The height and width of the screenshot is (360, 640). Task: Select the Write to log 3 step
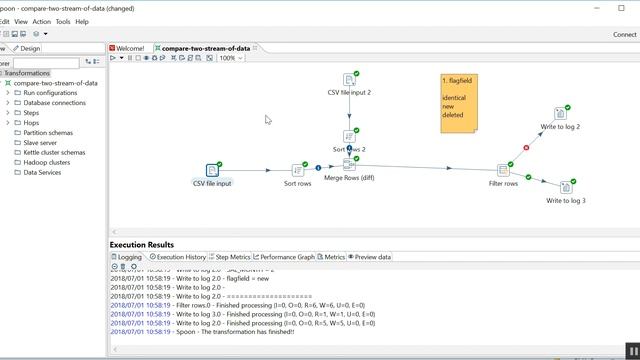click(x=566, y=187)
